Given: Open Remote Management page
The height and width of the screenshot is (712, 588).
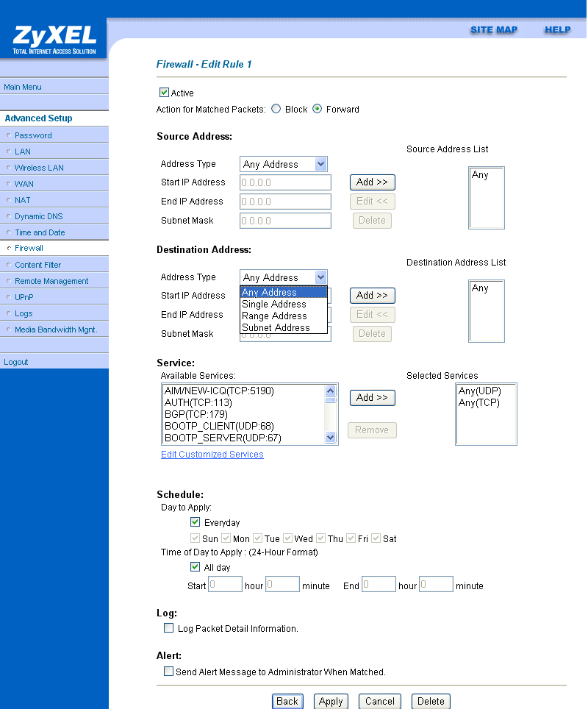Looking at the screenshot, I should coord(51,281).
